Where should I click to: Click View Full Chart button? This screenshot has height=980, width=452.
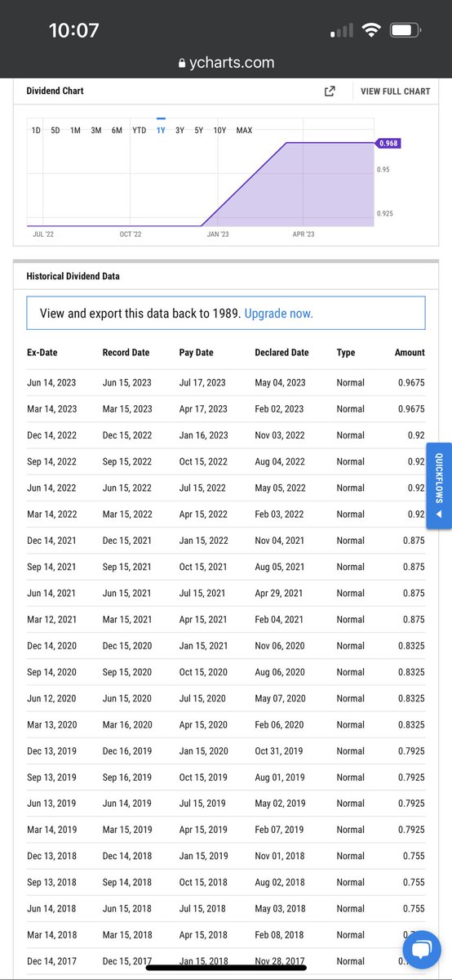click(x=396, y=91)
